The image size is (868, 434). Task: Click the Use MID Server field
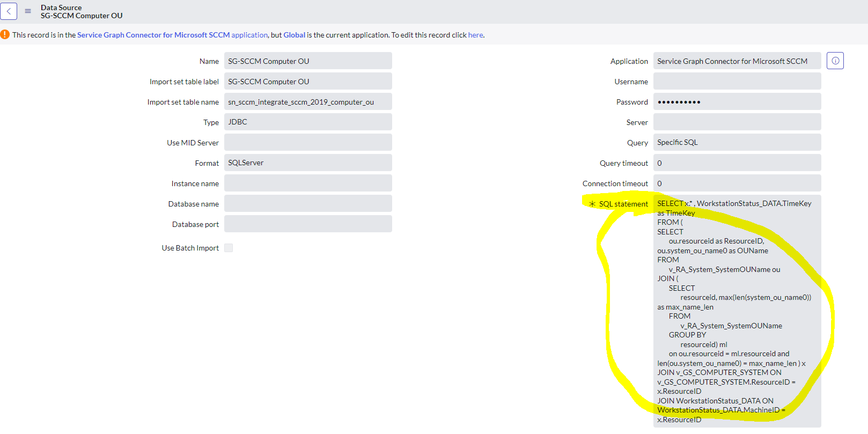[308, 142]
